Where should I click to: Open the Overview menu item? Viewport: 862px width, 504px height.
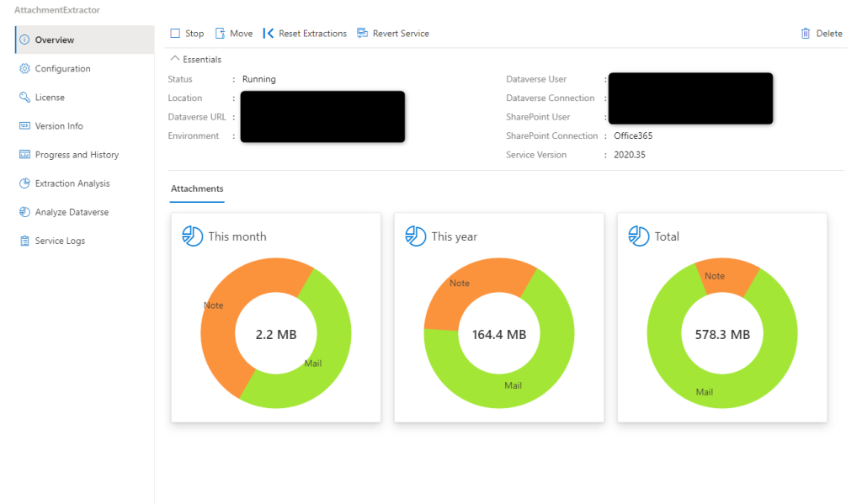[x=85, y=40]
